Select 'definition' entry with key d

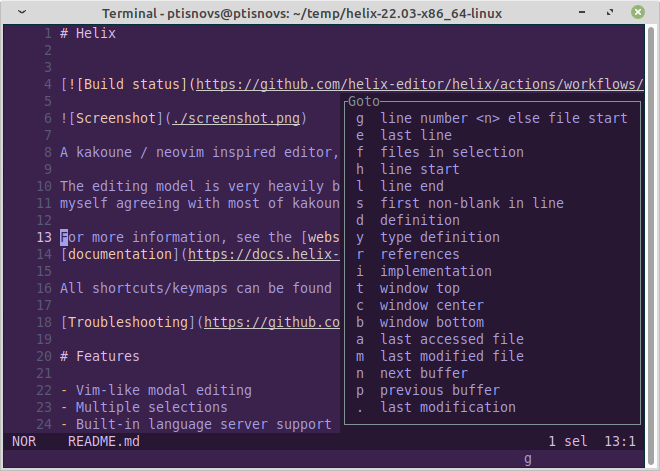tap(407, 220)
